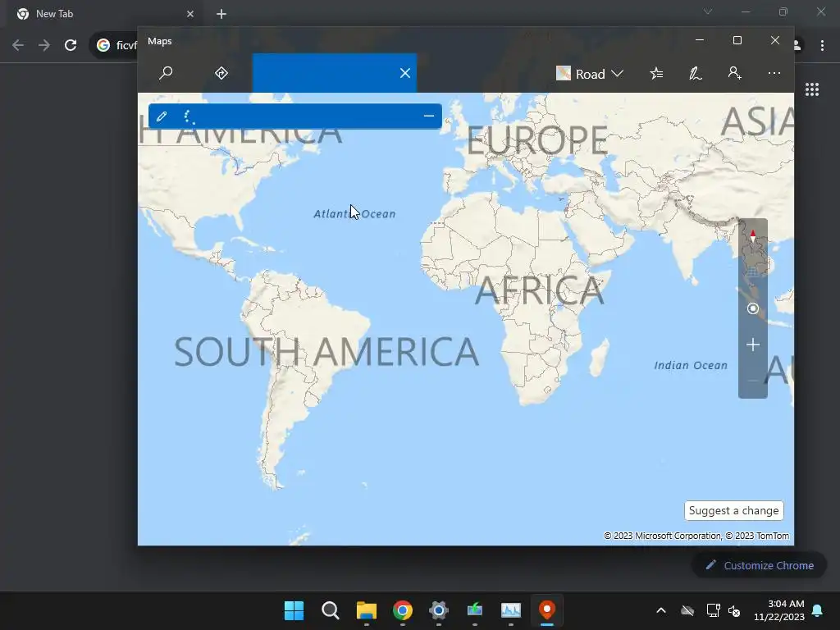This screenshot has height=630, width=840.
Task: Show hidden system tray icons
Action: [661, 610]
